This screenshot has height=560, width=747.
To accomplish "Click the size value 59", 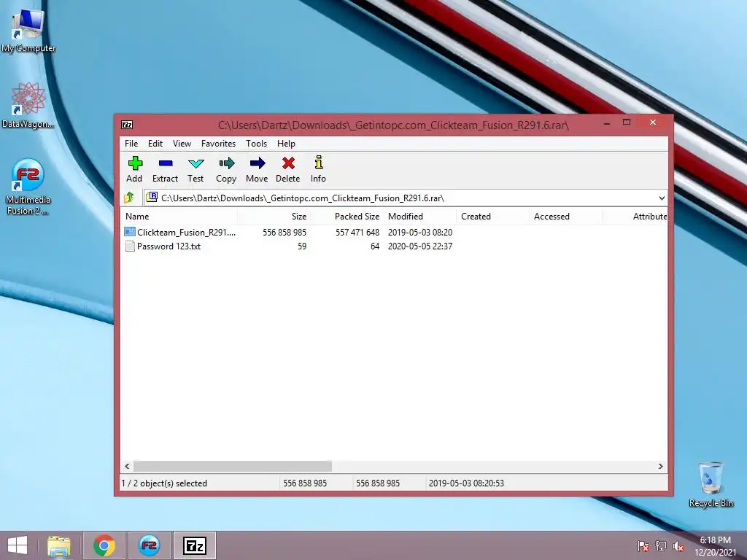I will click(x=302, y=246).
